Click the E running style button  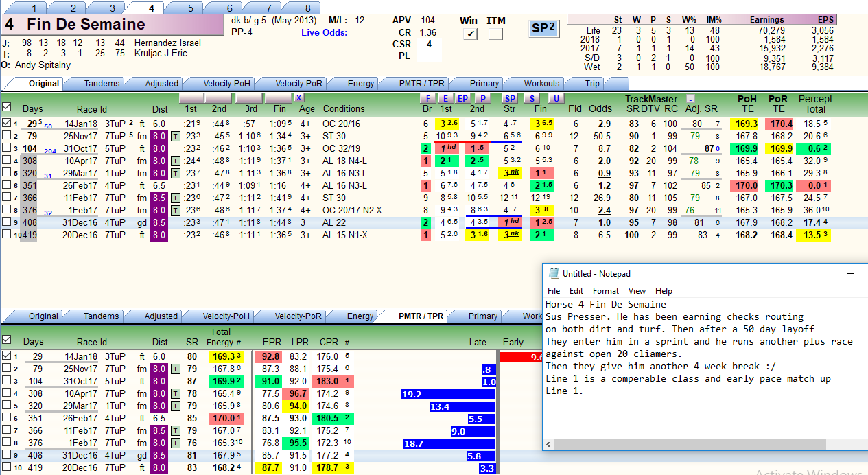445,98
